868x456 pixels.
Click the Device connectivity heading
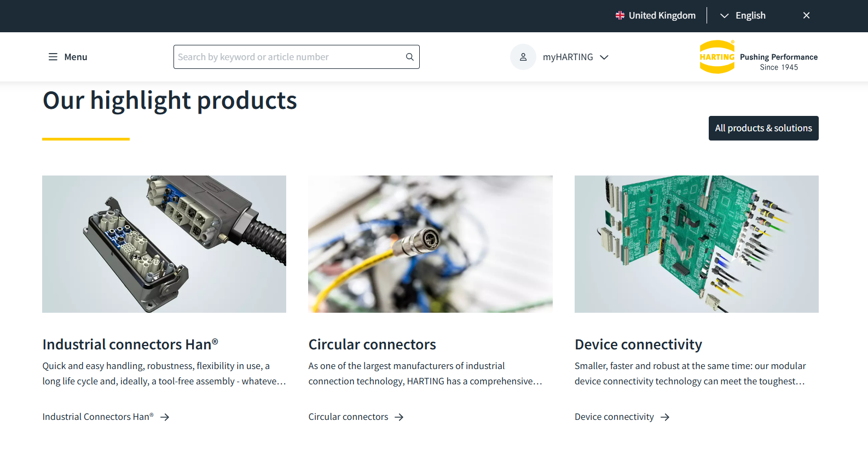click(x=638, y=344)
